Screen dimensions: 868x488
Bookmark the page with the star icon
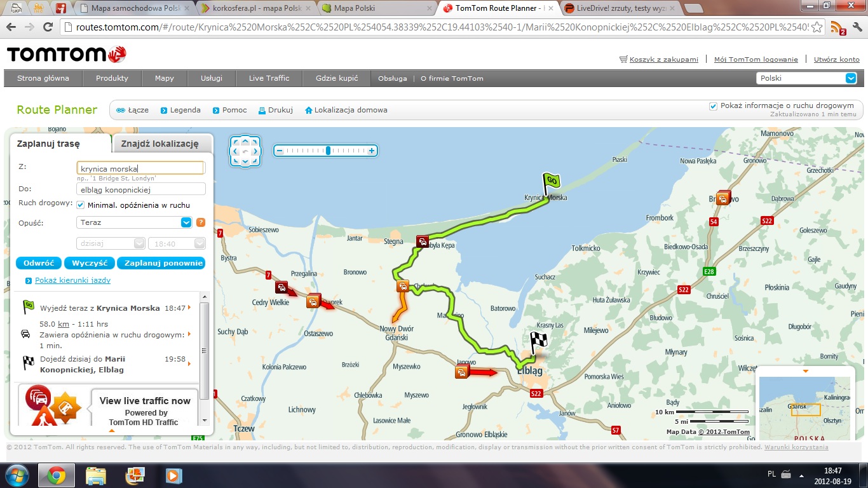(817, 27)
